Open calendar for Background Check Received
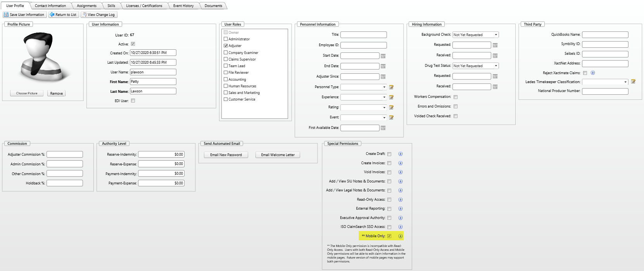The image size is (644, 271). click(495, 56)
